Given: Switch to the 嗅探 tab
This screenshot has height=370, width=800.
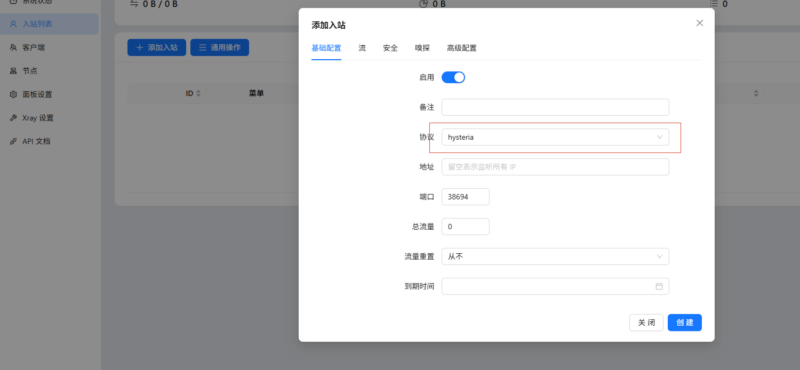Looking at the screenshot, I should (x=422, y=48).
